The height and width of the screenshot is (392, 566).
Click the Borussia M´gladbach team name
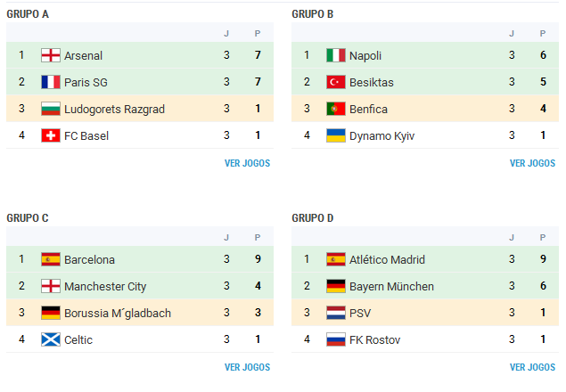click(x=117, y=313)
